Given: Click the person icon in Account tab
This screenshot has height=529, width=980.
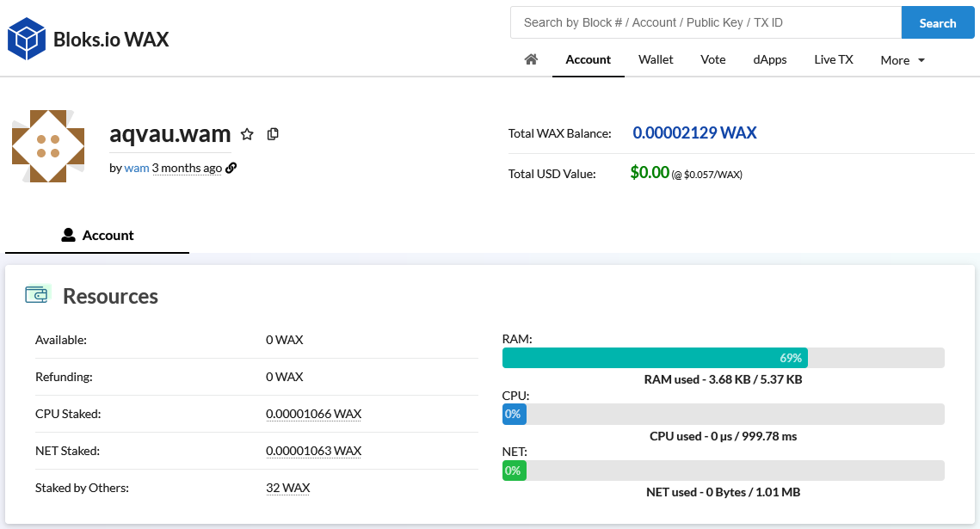Looking at the screenshot, I should click(68, 235).
